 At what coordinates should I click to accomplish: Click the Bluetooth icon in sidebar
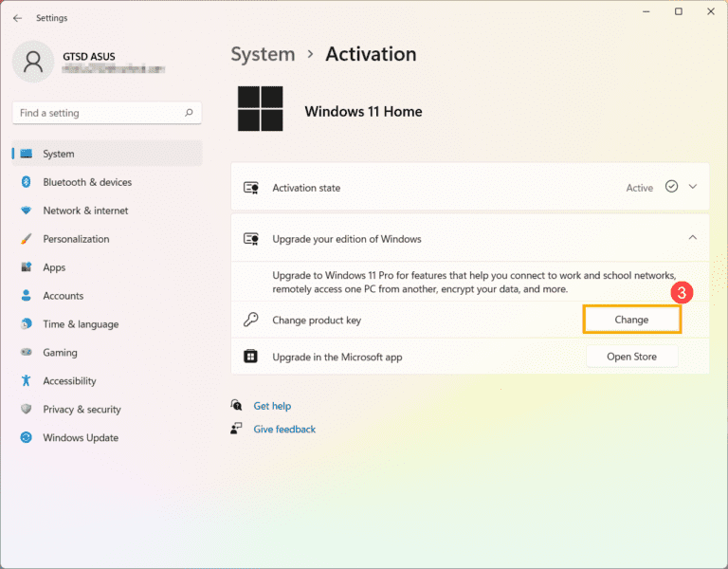(27, 182)
